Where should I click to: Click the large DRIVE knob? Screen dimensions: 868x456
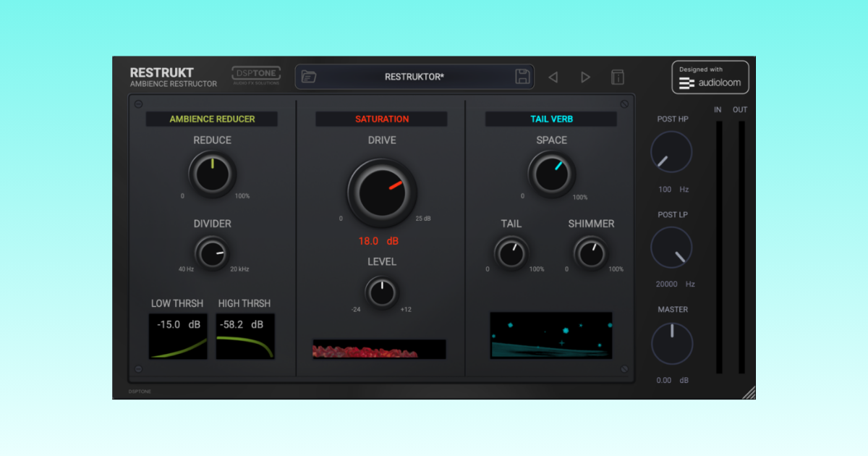[x=382, y=193]
